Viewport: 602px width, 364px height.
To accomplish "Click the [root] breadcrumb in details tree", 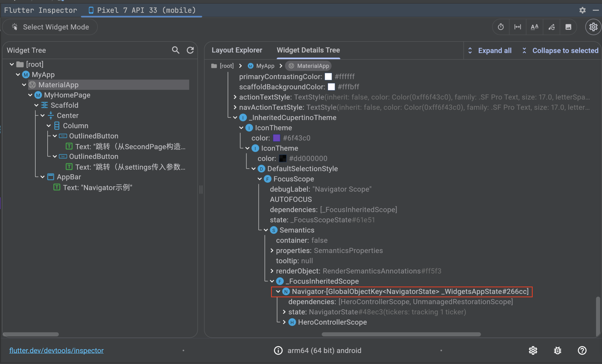I will pos(222,66).
